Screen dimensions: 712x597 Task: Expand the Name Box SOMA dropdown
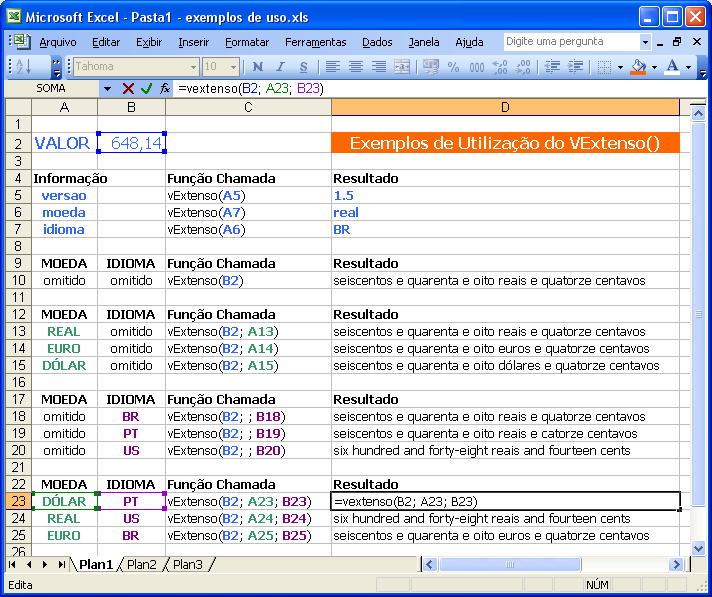pos(108,89)
